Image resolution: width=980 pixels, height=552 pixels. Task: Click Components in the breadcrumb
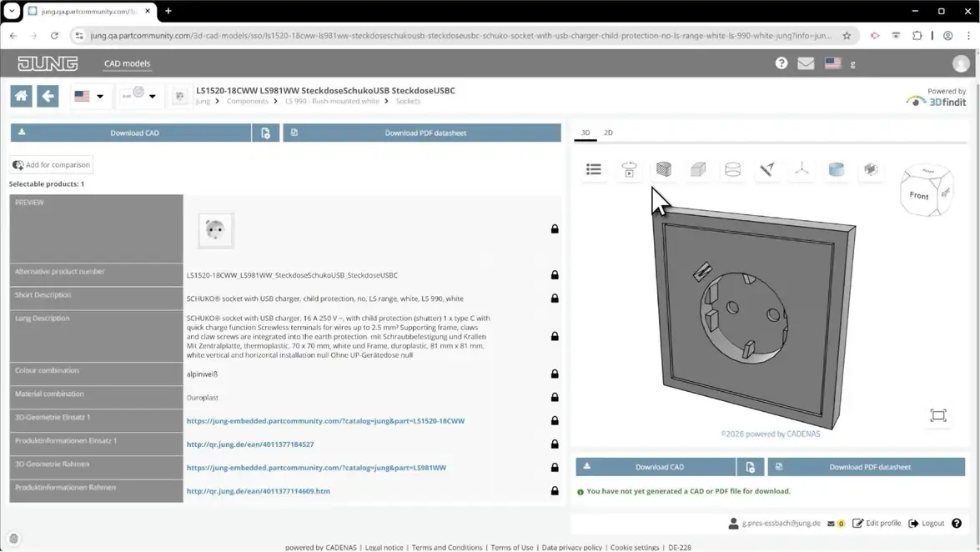coord(248,101)
